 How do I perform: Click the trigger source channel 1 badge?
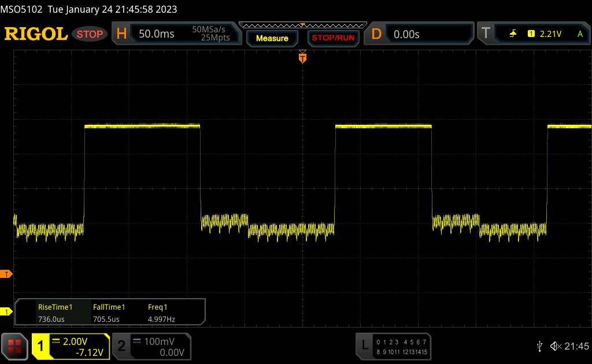(x=531, y=34)
